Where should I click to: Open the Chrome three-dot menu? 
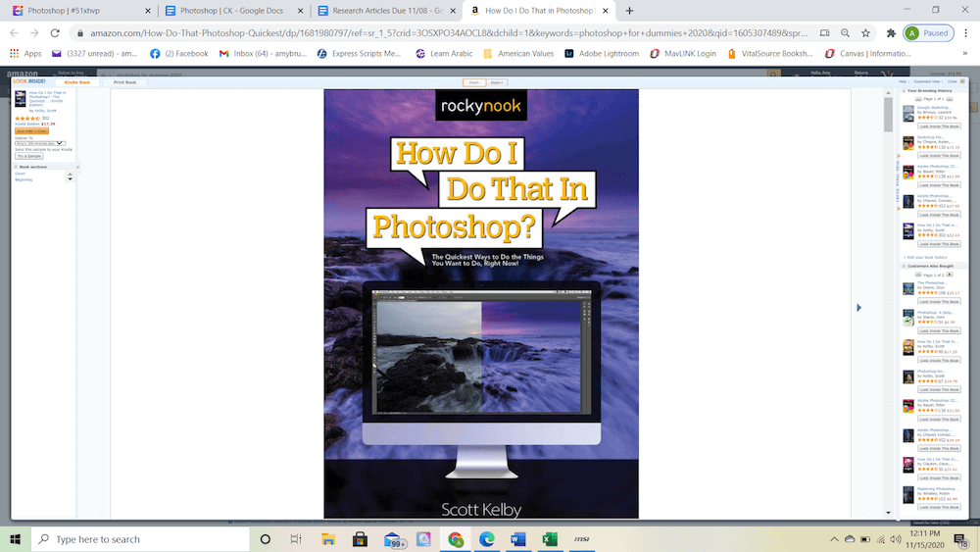[x=966, y=33]
